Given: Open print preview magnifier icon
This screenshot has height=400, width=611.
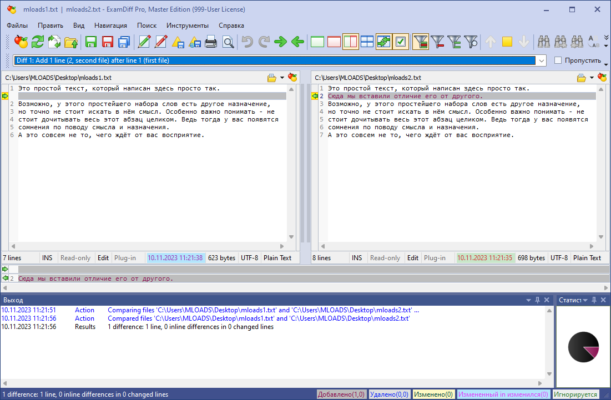Looking at the screenshot, I should pos(228,42).
